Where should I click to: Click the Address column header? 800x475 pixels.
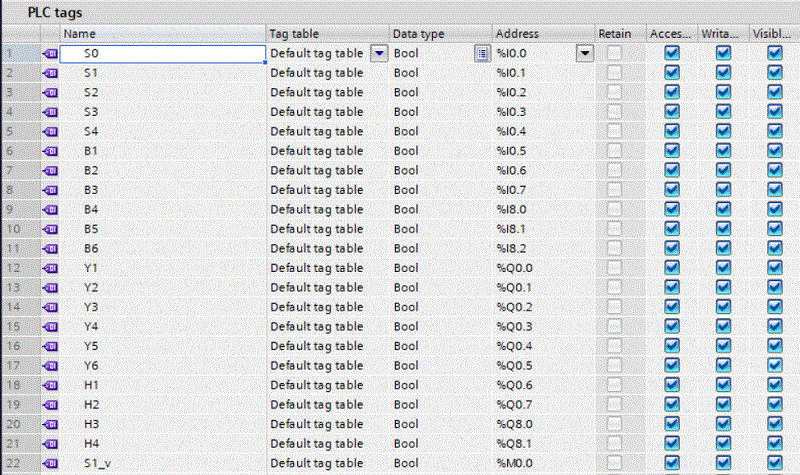(x=543, y=34)
